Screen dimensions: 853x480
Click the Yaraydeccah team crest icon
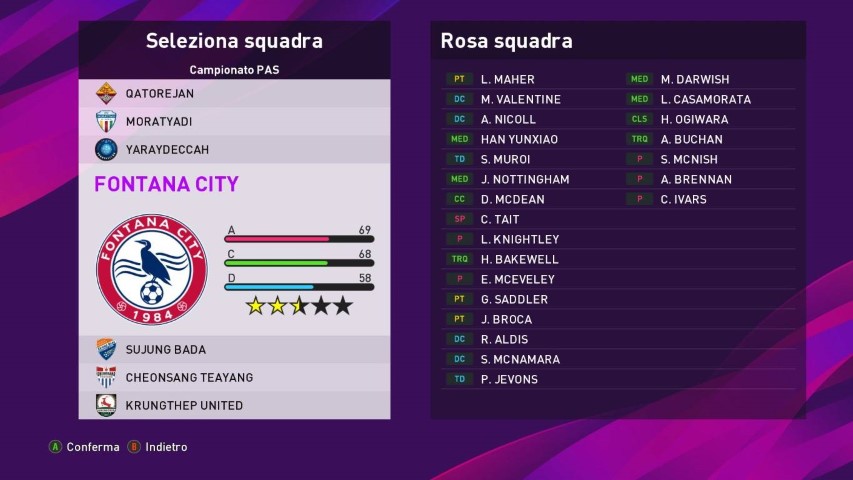(106, 149)
